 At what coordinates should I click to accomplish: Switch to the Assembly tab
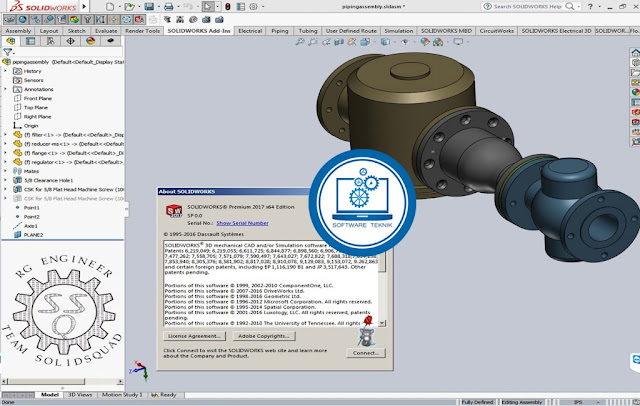point(18,31)
